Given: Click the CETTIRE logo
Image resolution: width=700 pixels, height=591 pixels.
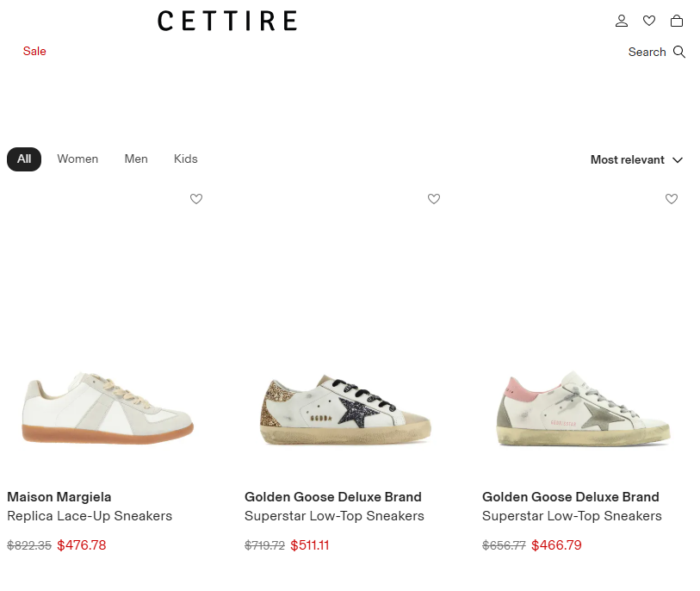Looking at the screenshot, I should pos(227,21).
